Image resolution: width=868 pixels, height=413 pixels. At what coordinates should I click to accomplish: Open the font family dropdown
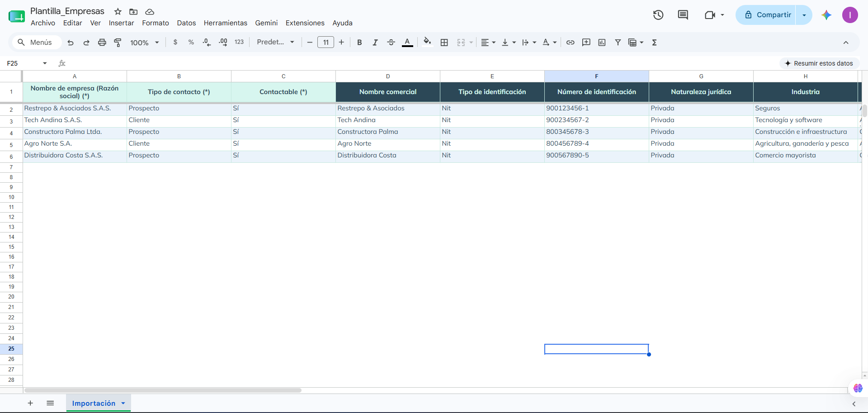pos(275,43)
